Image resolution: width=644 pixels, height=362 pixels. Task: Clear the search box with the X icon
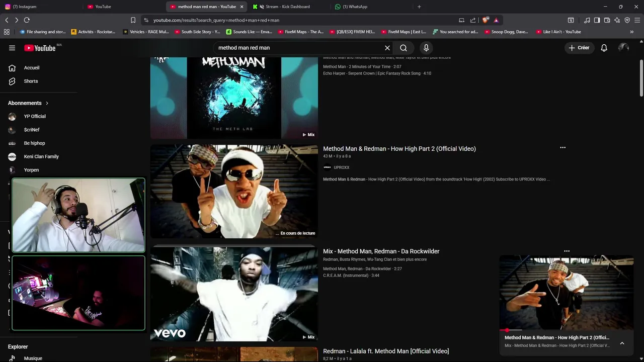pyautogui.click(x=387, y=48)
